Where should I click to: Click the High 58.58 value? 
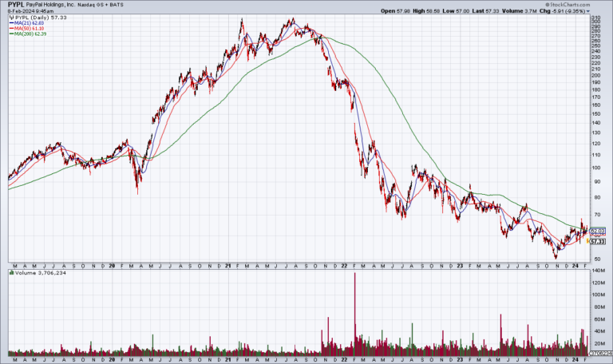pyautogui.click(x=425, y=11)
